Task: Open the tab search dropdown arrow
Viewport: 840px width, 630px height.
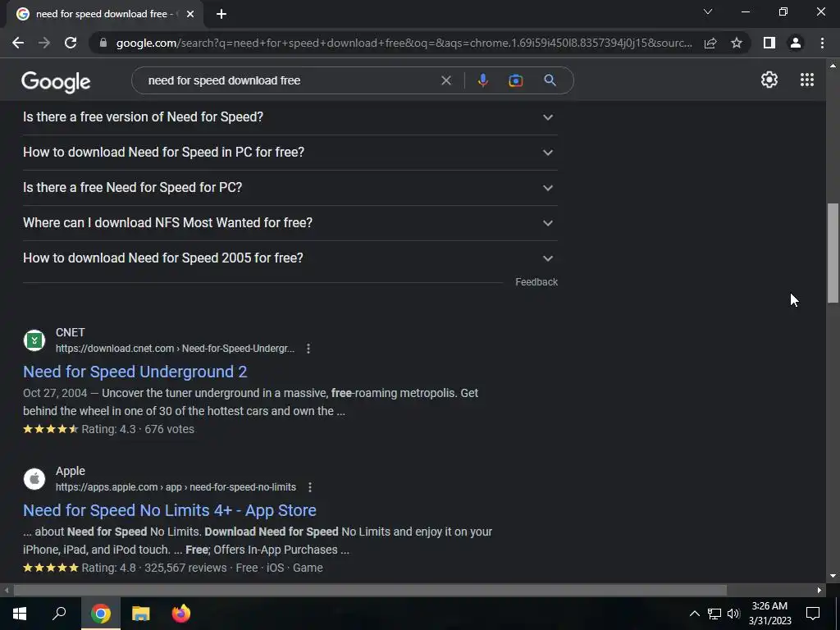Action: coord(708,11)
